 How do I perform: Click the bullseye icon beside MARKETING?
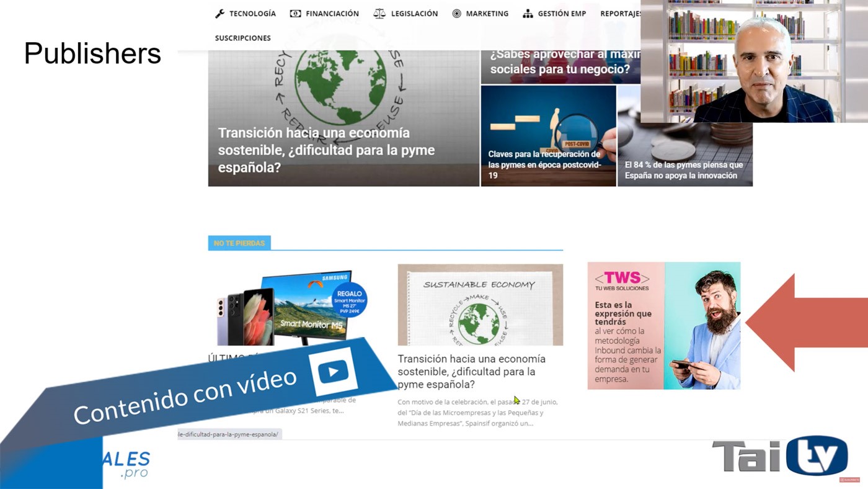[x=456, y=13]
